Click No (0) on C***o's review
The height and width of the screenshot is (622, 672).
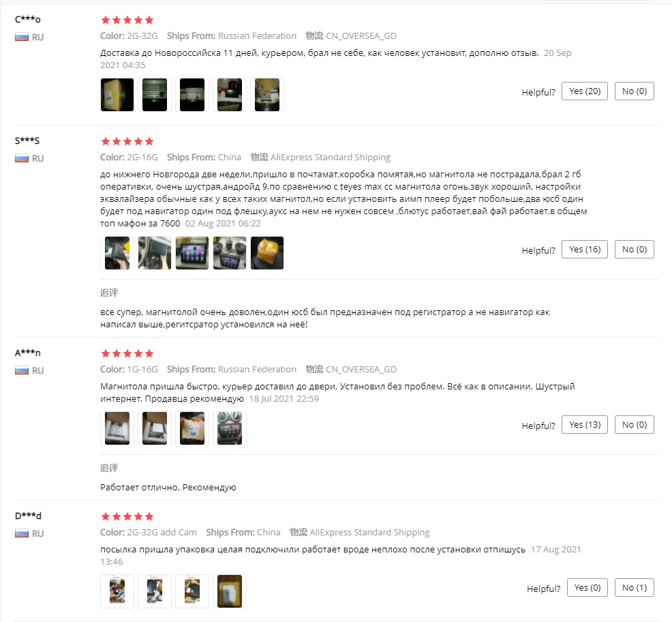(x=635, y=91)
